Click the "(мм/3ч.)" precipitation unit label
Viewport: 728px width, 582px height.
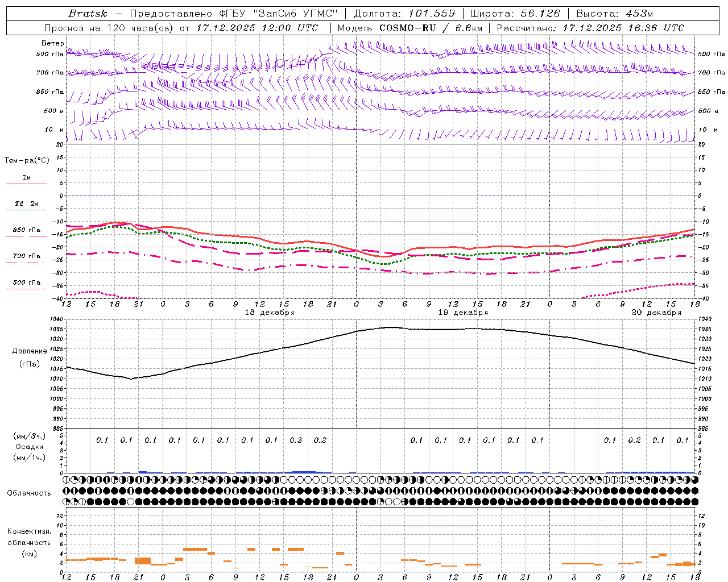click(30, 436)
